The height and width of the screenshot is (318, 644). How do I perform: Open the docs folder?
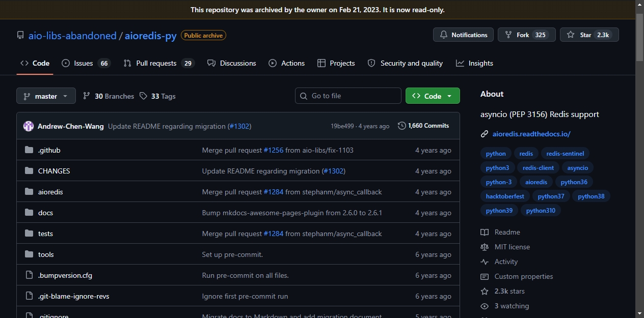coord(45,213)
